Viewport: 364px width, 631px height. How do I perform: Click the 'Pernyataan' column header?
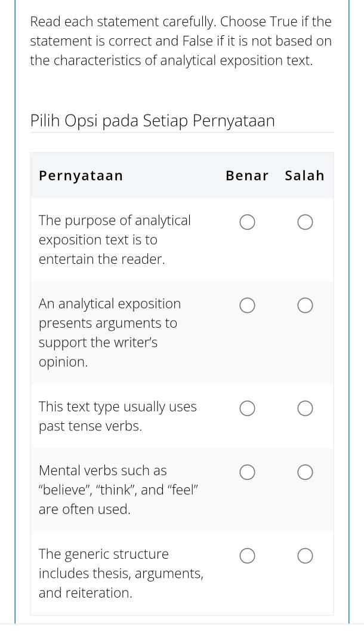81,176
